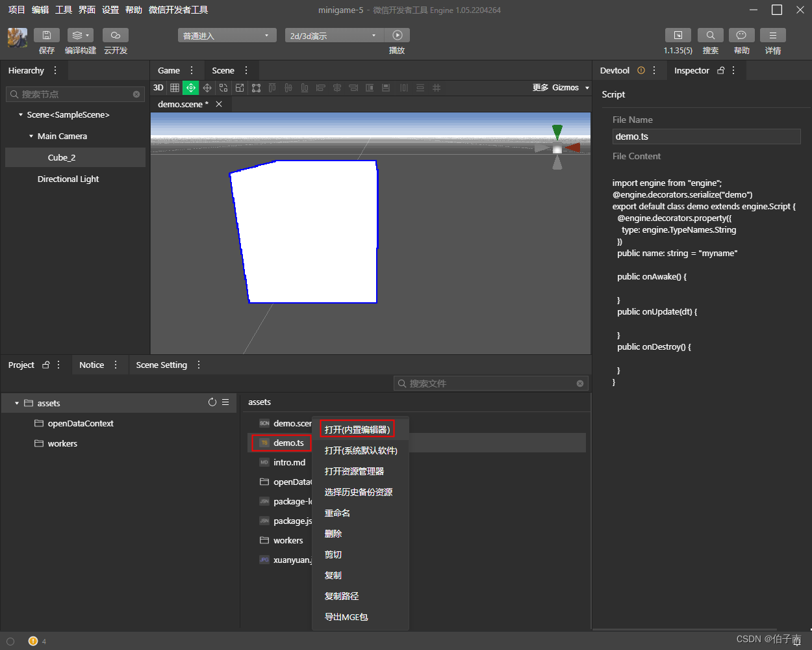Toggle the Project panel lock icon
Viewport: 812px width, 650px height.
click(45, 365)
